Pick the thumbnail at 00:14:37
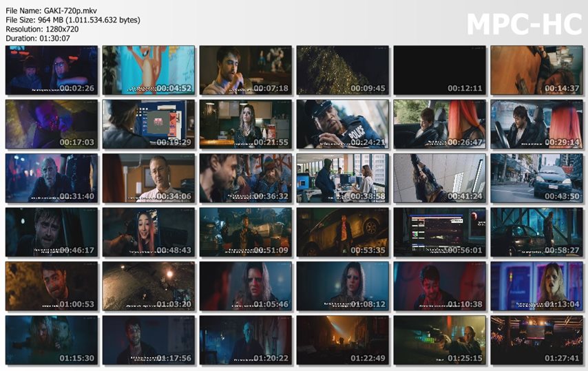 pos(537,70)
